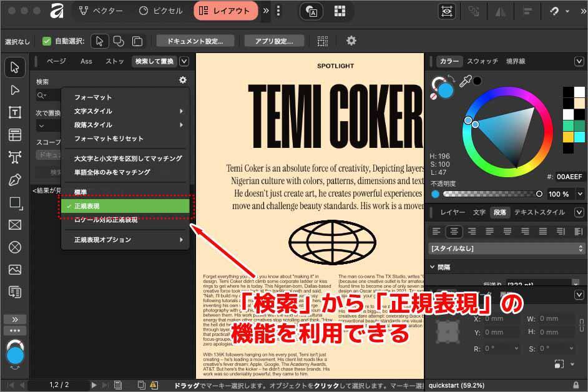This screenshot has height=392, width=588.
Task: Apply left alignment in the 段落 panel
Action: pos(436,231)
